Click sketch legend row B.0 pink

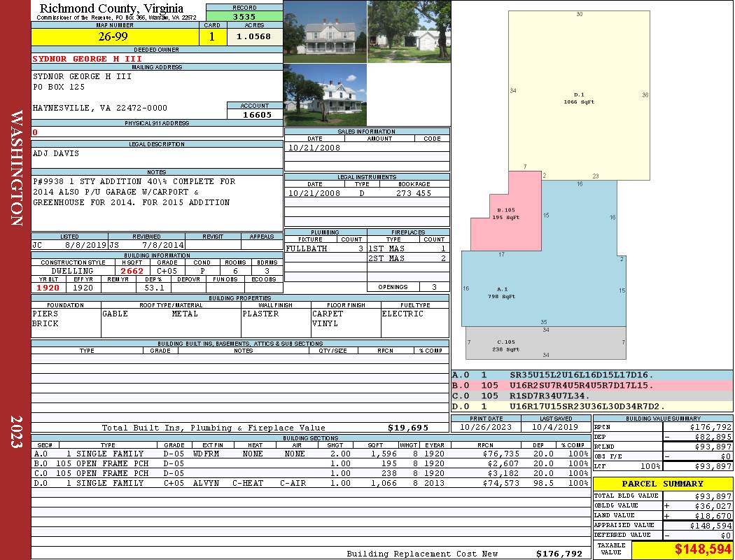pyautogui.click(x=592, y=386)
